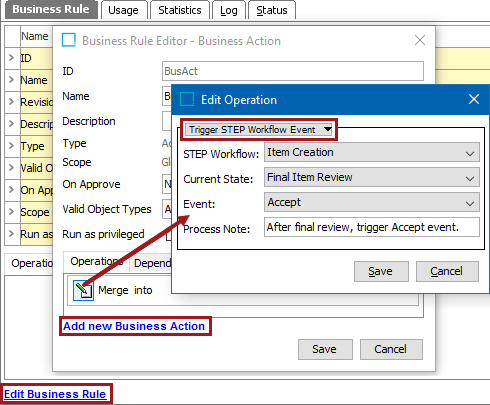The width and height of the screenshot is (490, 405).
Task: Expand the Scope row arrow
Action: [11, 212]
